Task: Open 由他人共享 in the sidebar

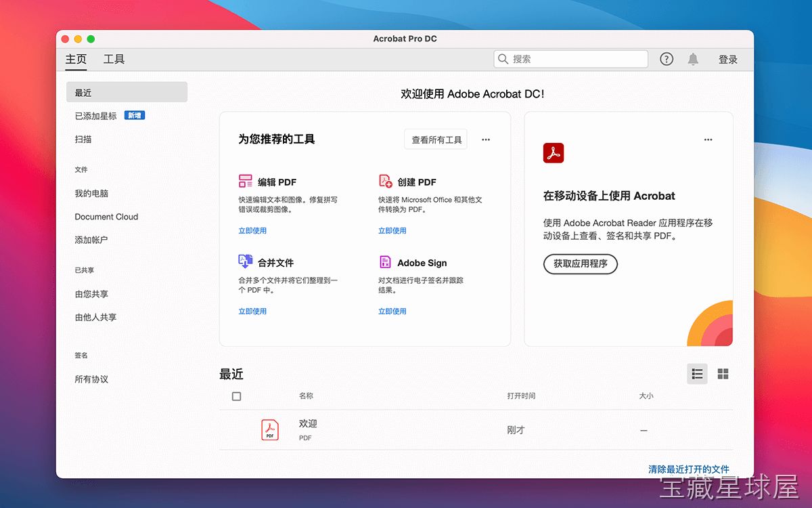Action: click(x=95, y=317)
